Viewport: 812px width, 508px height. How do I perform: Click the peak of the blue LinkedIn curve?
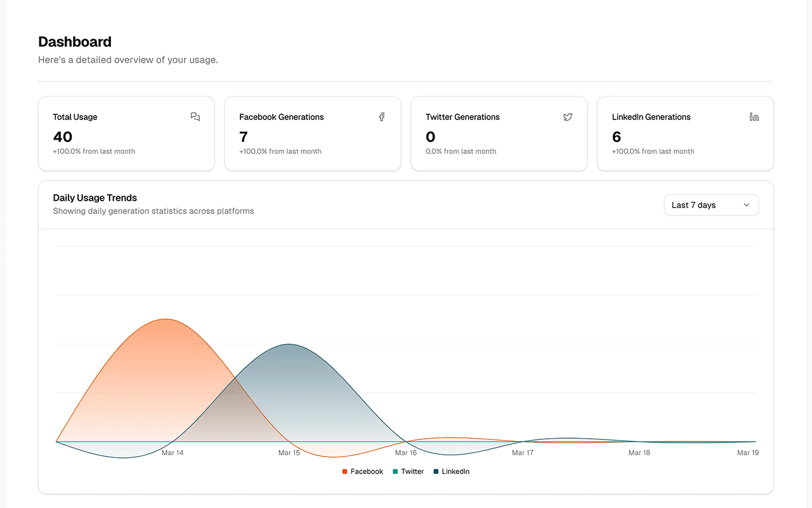pyautogui.click(x=289, y=344)
